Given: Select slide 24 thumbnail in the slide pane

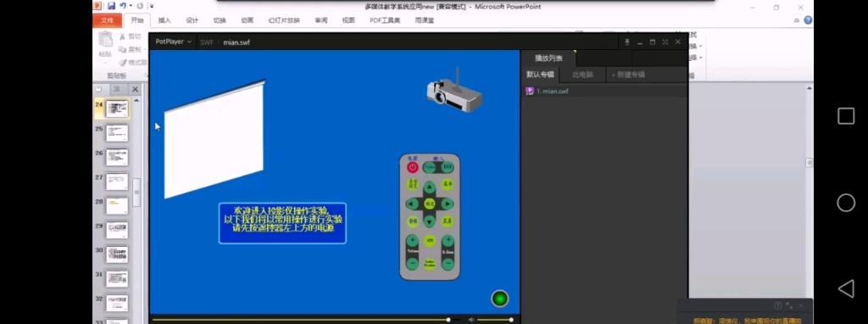Looking at the screenshot, I should 117,108.
